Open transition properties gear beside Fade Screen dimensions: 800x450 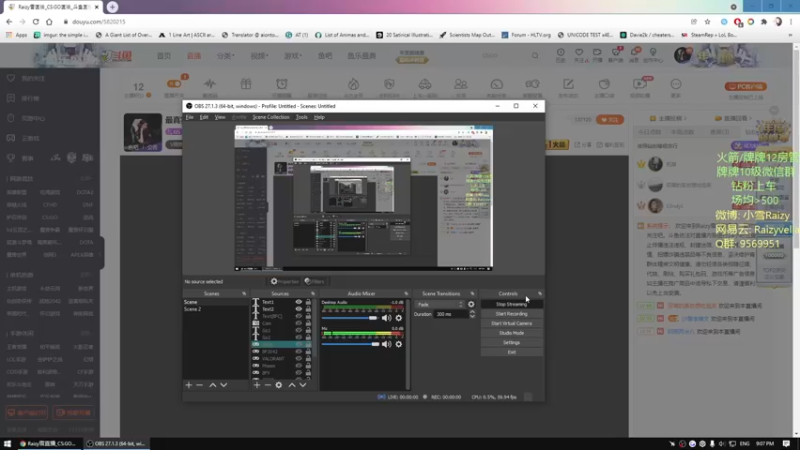[471, 305]
